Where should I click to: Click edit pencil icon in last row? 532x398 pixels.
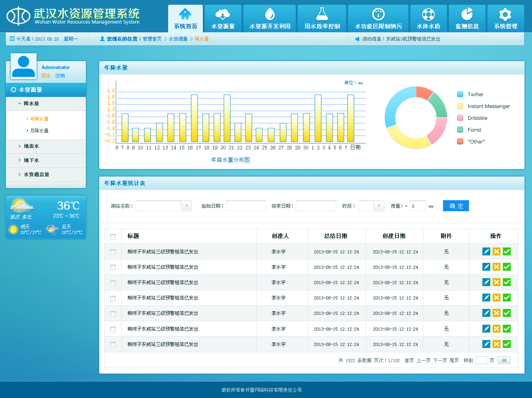[x=486, y=344]
